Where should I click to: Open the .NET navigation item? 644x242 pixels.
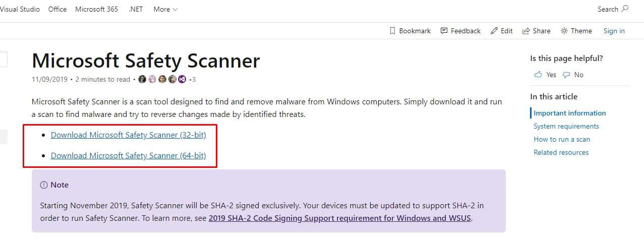[x=136, y=9]
